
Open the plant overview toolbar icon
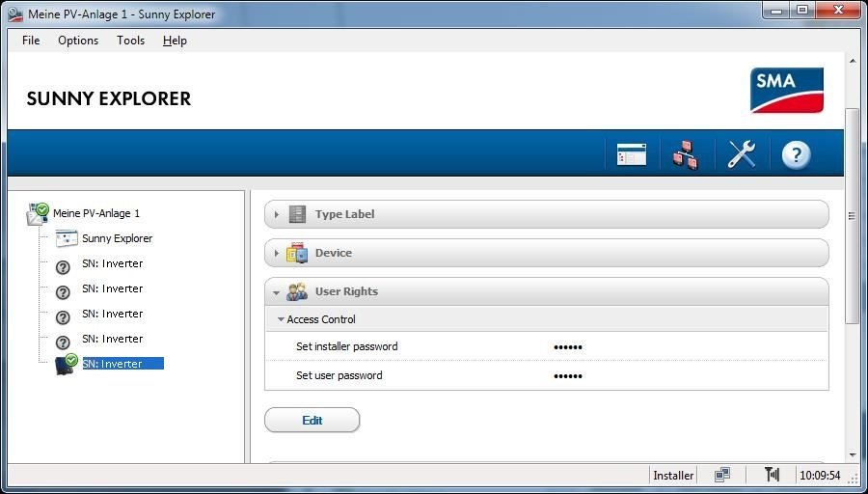pyautogui.click(x=632, y=154)
